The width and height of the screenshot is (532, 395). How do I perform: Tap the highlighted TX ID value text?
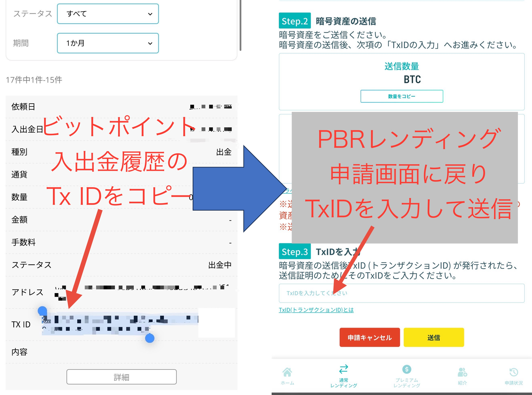click(x=119, y=324)
